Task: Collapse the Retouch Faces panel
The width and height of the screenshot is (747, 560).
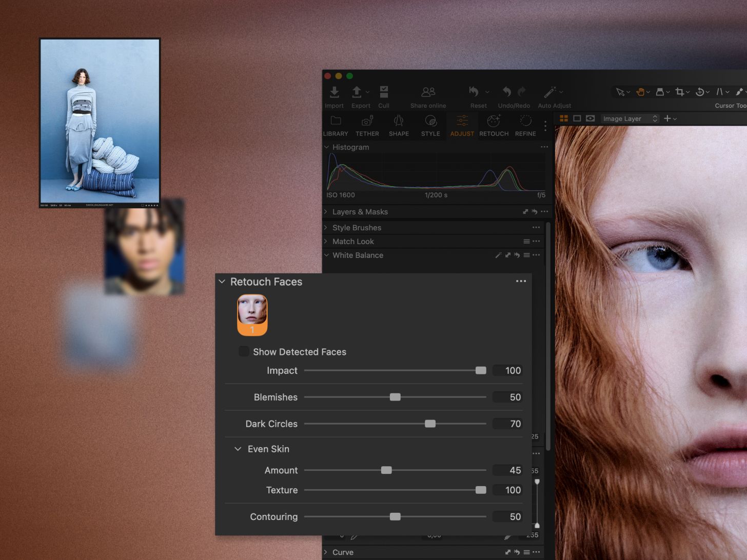Action: (222, 282)
